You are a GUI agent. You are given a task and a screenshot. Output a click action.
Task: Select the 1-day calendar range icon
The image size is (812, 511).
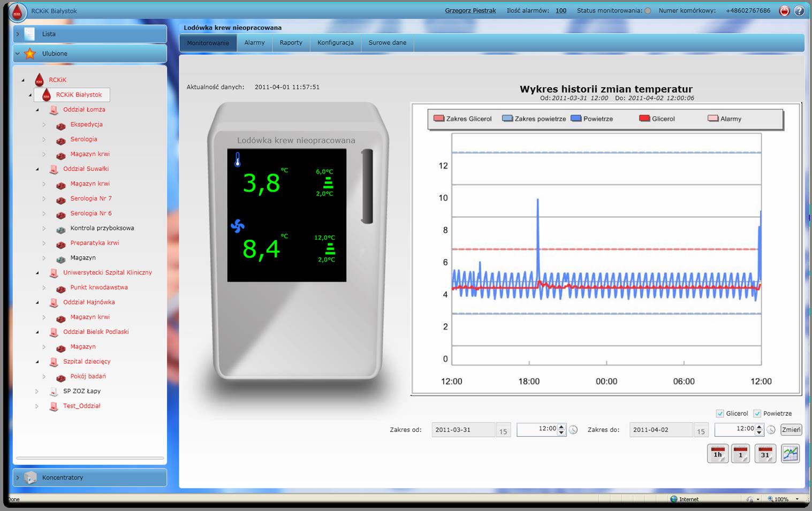[x=741, y=453]
